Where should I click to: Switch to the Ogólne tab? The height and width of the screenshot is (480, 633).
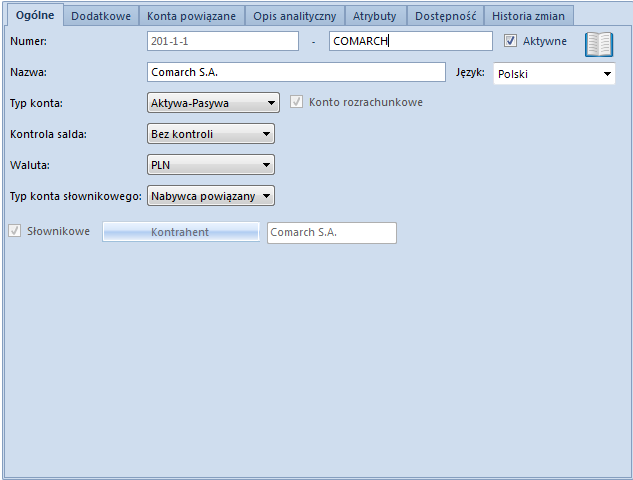35,15
